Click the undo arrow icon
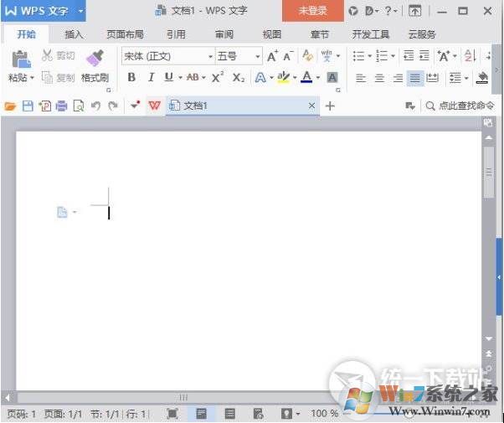This screenshot has height=423, width=504. 95,106
